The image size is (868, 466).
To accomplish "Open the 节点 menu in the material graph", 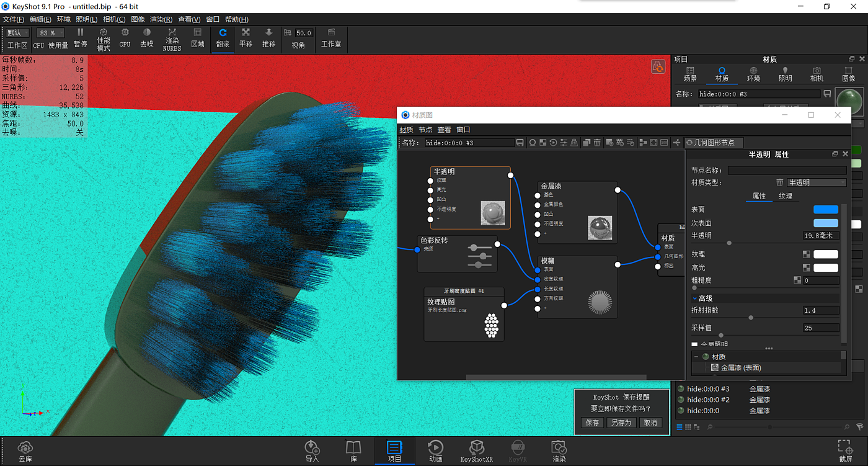I will point(425,130).
